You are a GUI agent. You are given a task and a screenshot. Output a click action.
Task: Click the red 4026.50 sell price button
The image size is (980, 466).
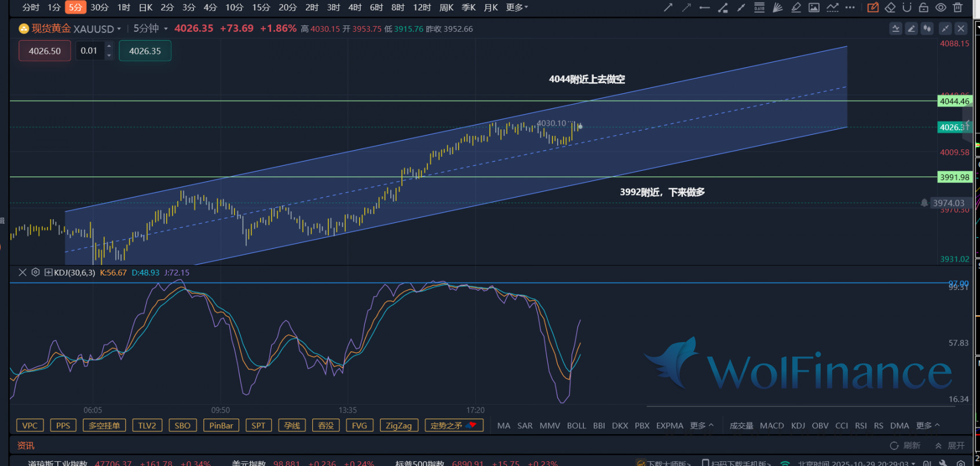[45, 51]
